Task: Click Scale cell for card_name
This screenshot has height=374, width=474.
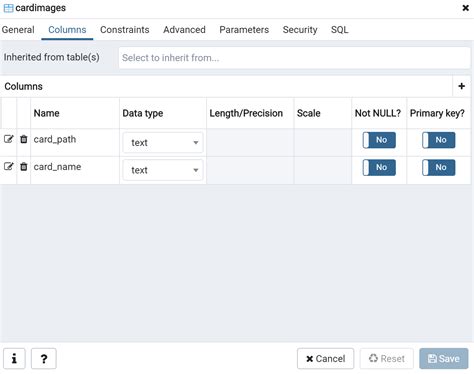Action: pyautogui.click(x=323, y=170)
